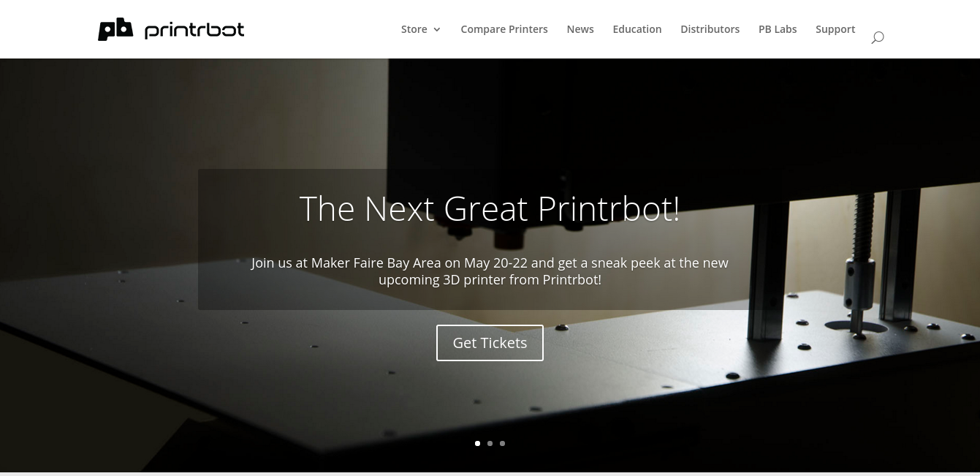Visit the Education page
This screenshot has height=476, width=980.
637,29
